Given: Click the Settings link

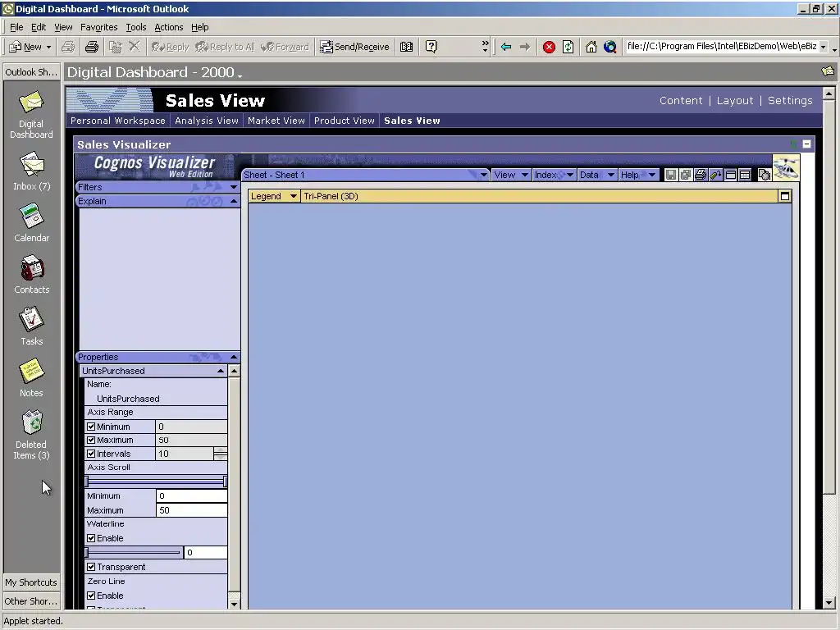Looking at the screenshot, I should click(x=790, y=100).
